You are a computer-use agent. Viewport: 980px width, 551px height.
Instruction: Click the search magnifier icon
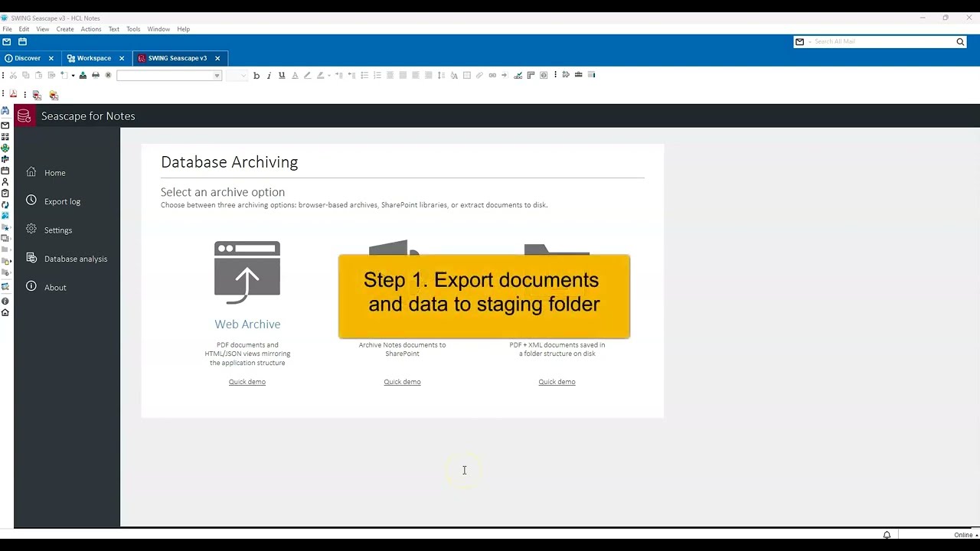[960, 42]
